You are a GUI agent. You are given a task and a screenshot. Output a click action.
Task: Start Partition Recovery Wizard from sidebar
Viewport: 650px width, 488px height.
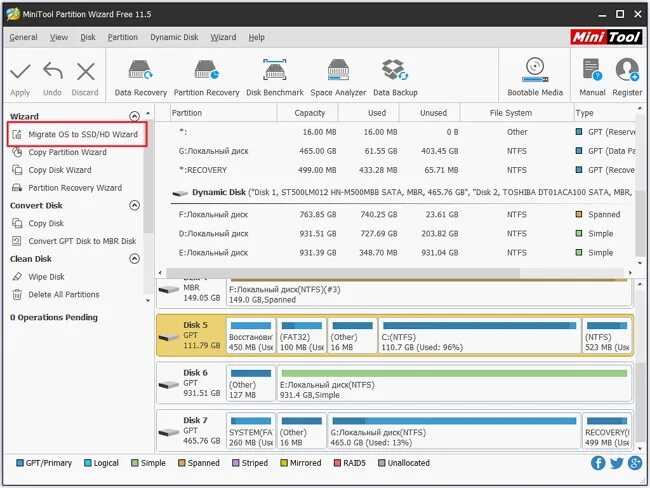pos(67,188)
